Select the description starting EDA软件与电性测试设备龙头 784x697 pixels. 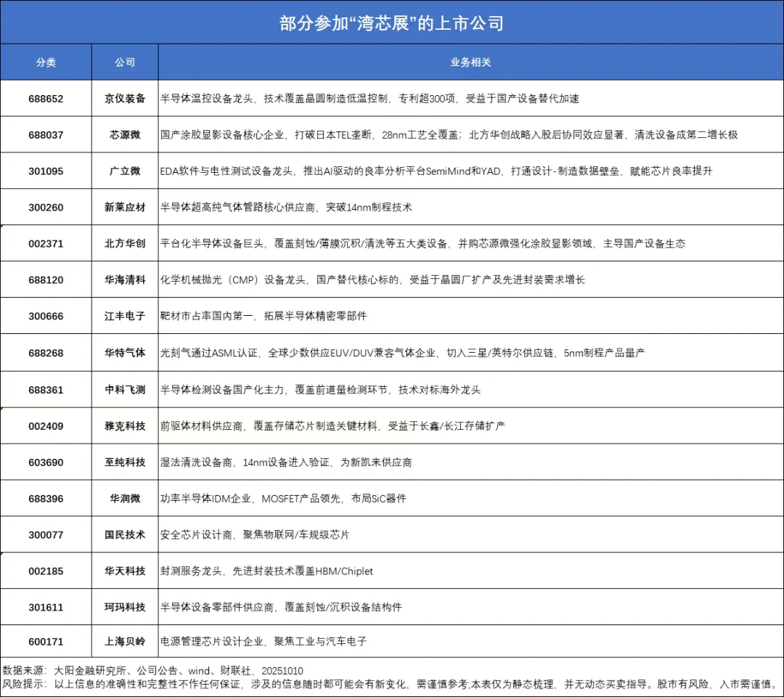point(436,171)
